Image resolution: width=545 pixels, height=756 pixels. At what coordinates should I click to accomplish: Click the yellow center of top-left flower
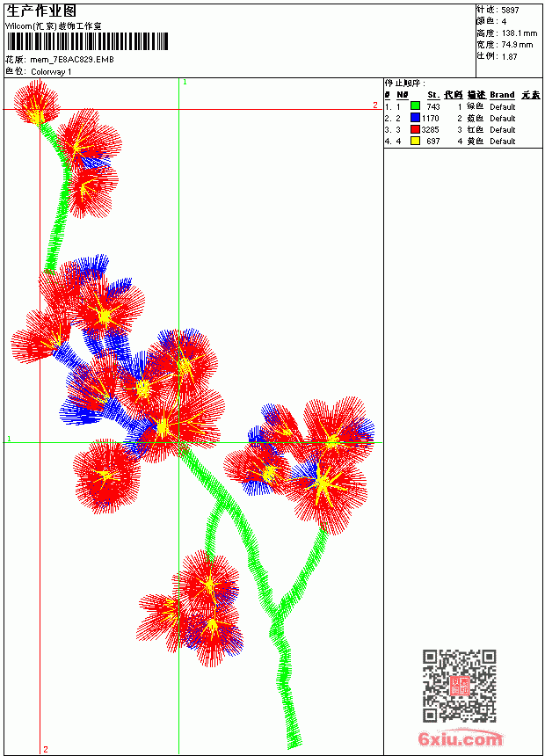click(x=36, y=117)
